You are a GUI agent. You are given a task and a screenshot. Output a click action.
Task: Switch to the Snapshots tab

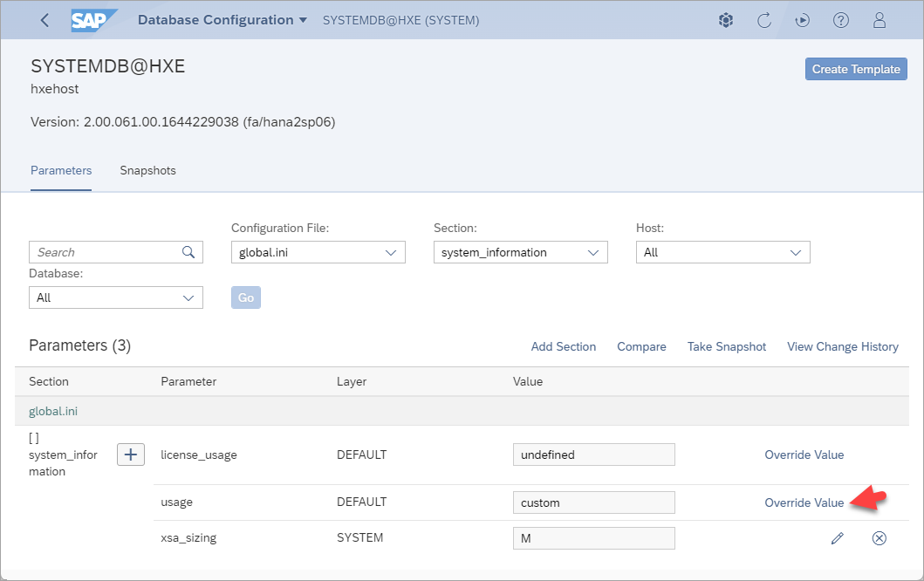coord(148,170)
